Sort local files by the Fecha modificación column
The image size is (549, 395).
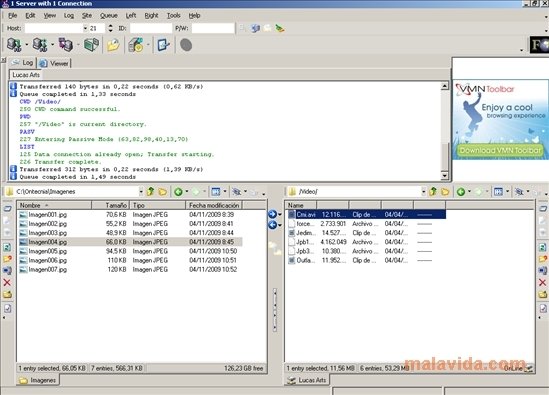click(214, 205)
